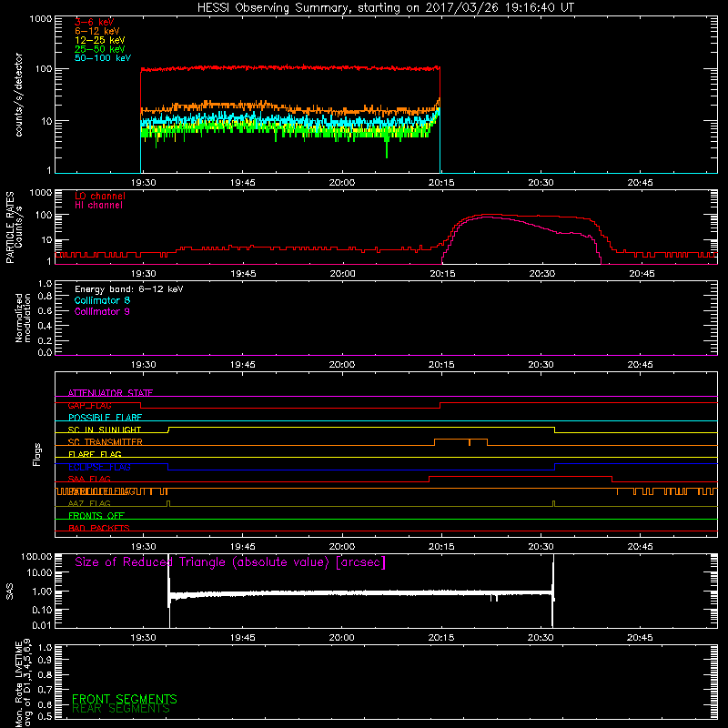Click the LO channel legend label

[x=100, y=196]
